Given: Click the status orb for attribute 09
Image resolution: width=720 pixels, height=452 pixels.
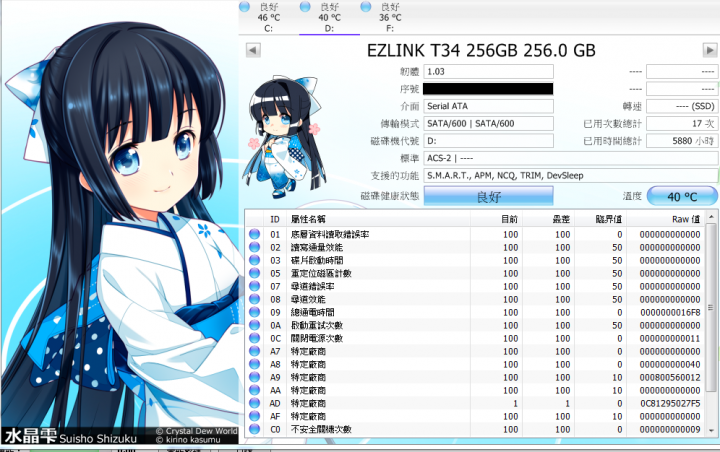Looking at the screenshot, I should pyautogui.click(x=254, y=312).
